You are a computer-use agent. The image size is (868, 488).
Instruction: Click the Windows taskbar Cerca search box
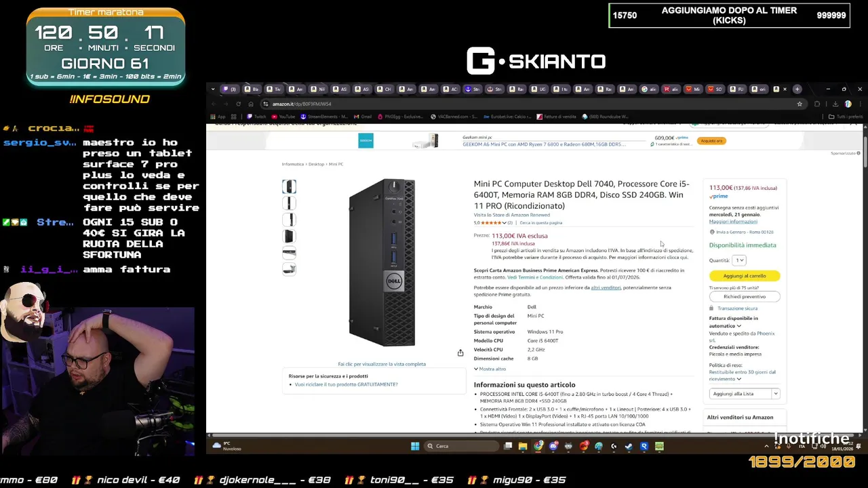[461, 446]
